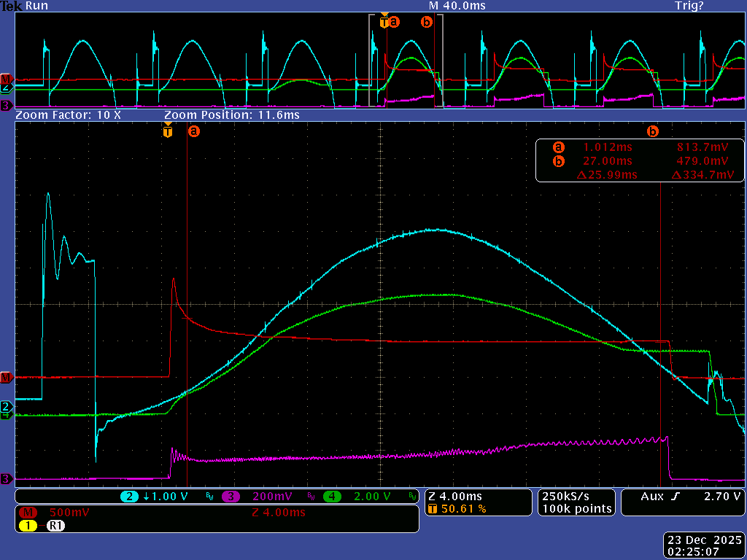Click the Zoom Position 11.6ms label

tap(231, 115)
